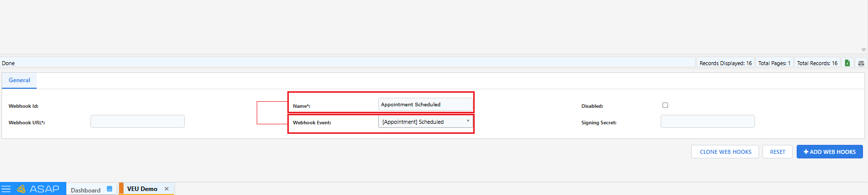Click the Name field with Appointment Scheduled
868x195 pixels.
click(x=425, y=104)
